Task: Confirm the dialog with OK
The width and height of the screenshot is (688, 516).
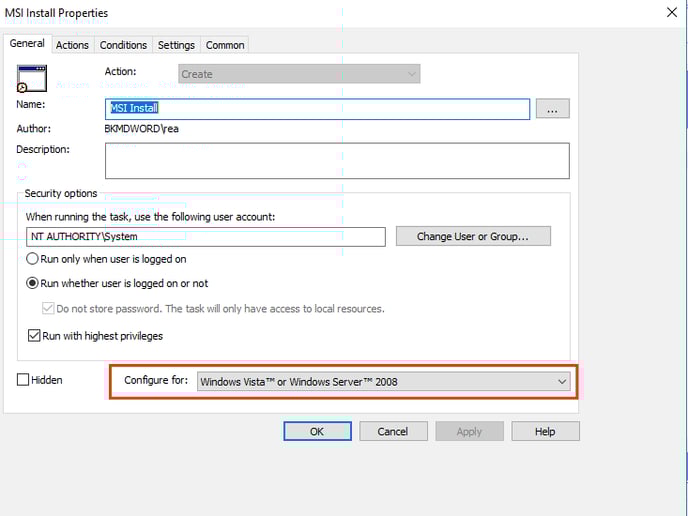Action: 317,431
